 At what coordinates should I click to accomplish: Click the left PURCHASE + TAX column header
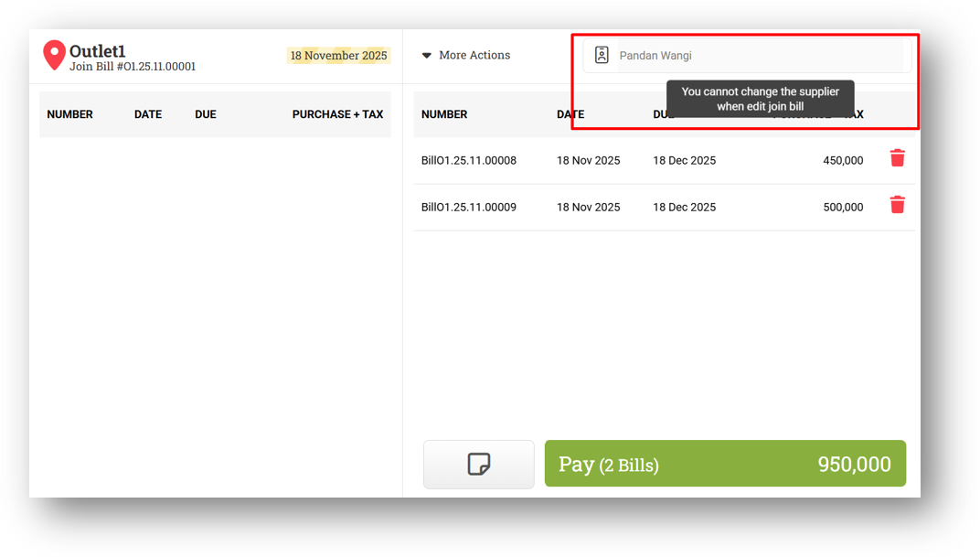pos(337,114)
